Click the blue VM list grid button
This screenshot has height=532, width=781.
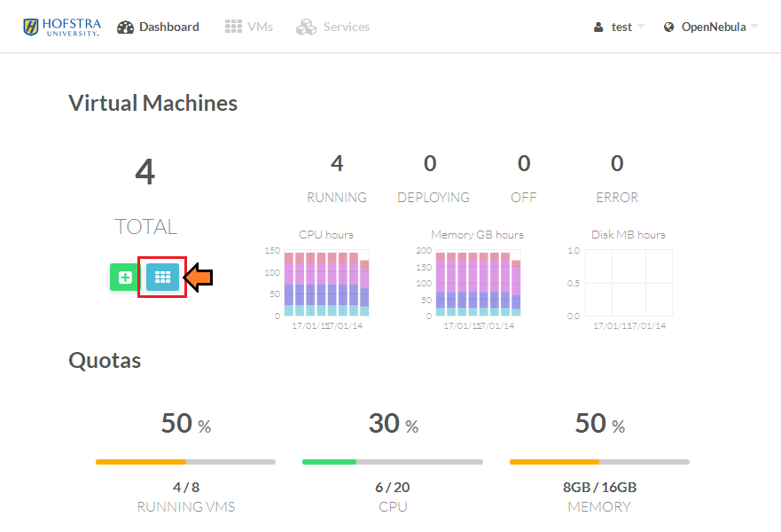pyautogui.click(x=162, y=278)
